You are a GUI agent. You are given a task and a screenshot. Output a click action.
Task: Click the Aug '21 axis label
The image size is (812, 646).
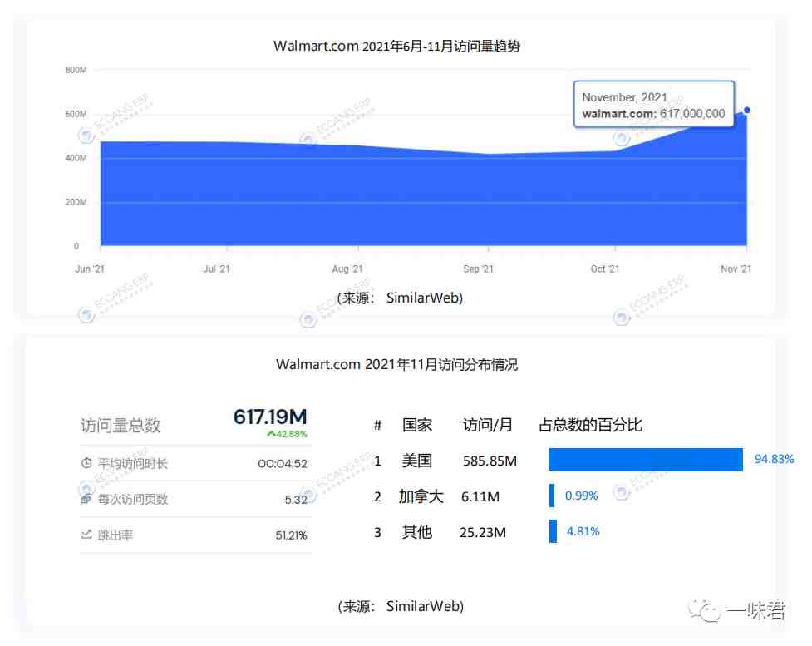click(x=347, y=269)
